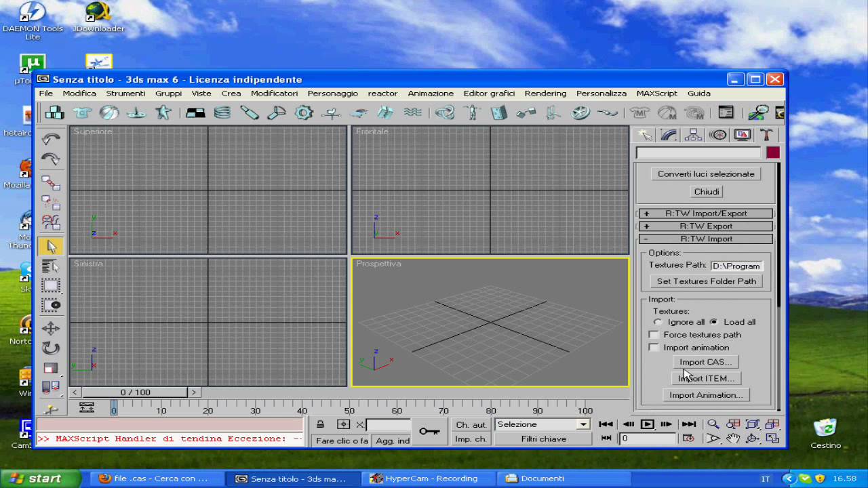Choose the Select and Move tool
This screenshot has width=868, height=488.
click(x=51, y=329)
